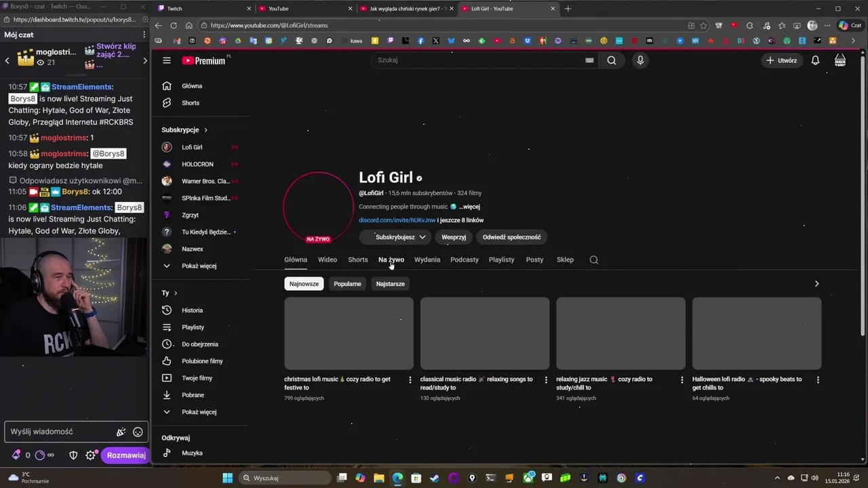Show previous item in Twitch chat carousel

click(7, 61)
